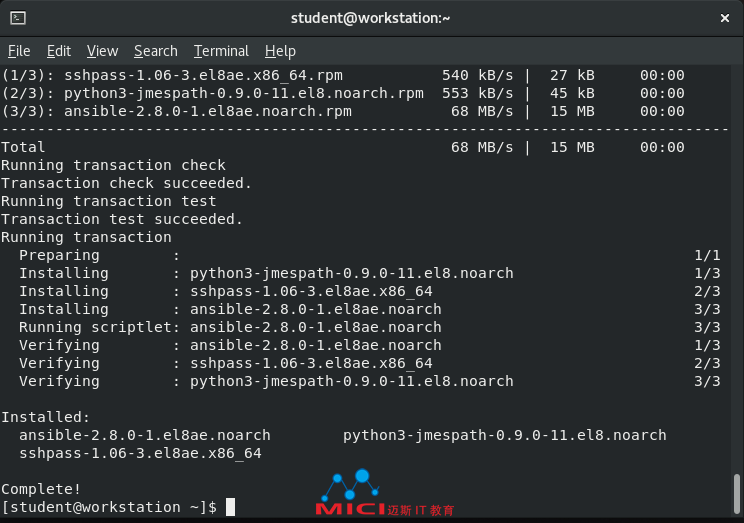Click sshpass-1.06-3.el8ae.x86_64 under Installed
This screenshot has height=523, width=744.
click(140, 453)
